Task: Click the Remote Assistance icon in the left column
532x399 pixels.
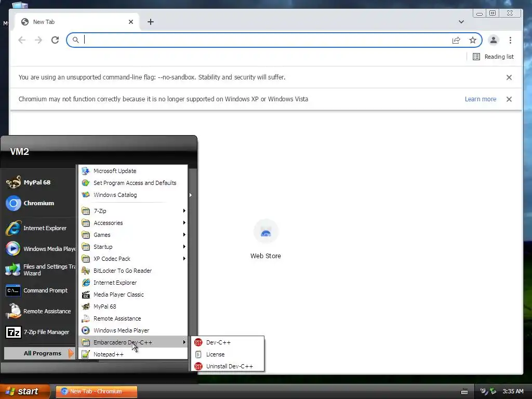Action: 14,311
